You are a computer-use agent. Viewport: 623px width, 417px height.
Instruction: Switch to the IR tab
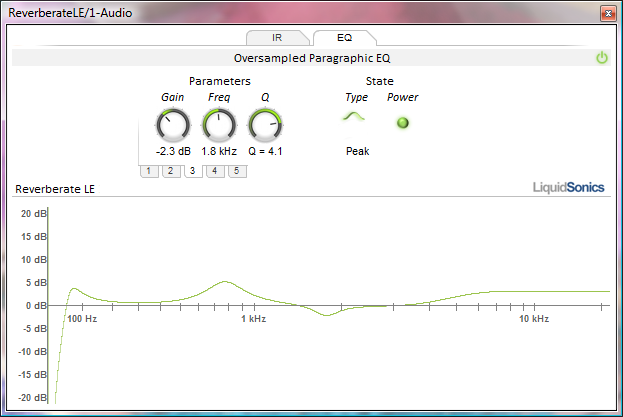(277, 38)
